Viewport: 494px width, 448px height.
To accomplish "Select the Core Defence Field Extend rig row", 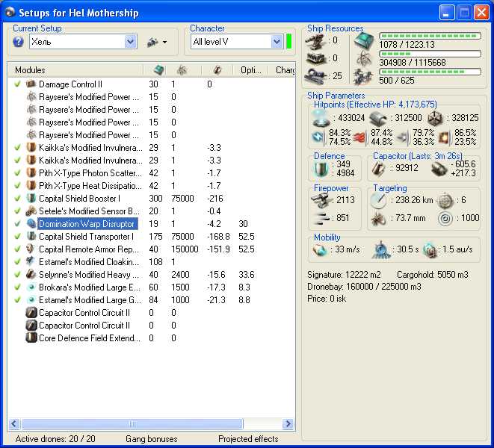I will pos(151,338).
